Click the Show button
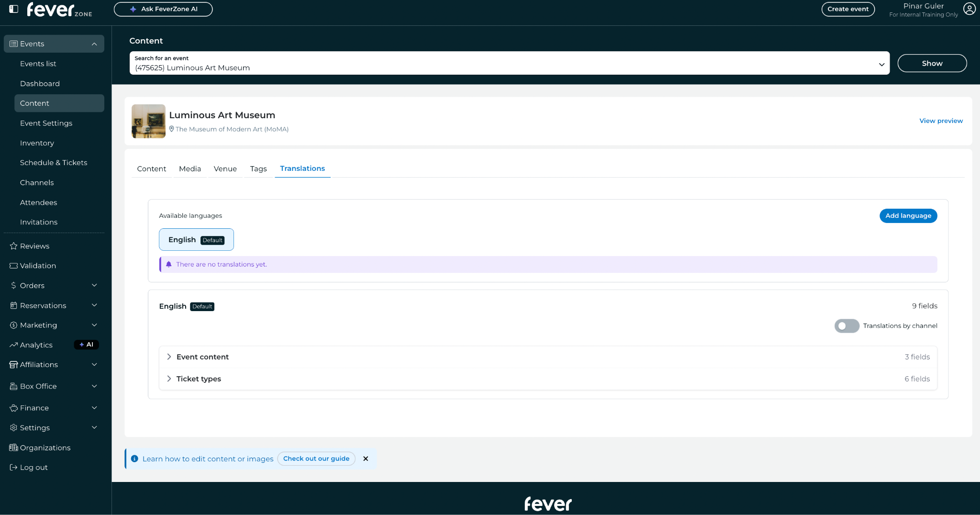 point(932,63)
